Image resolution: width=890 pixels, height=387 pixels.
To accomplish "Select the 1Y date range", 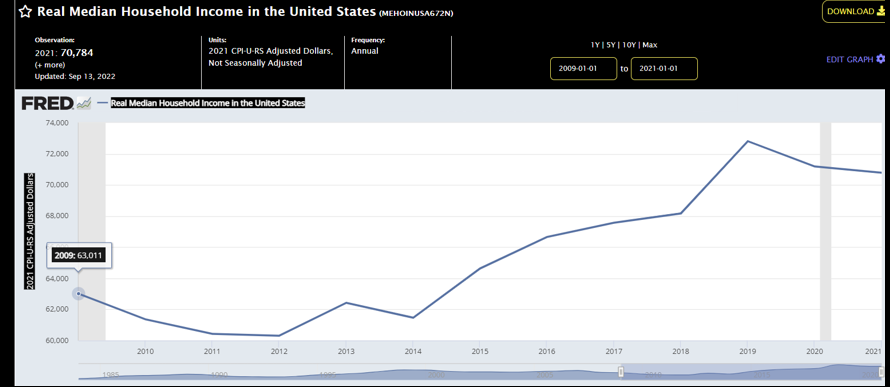I will click(x=595, y=45).
